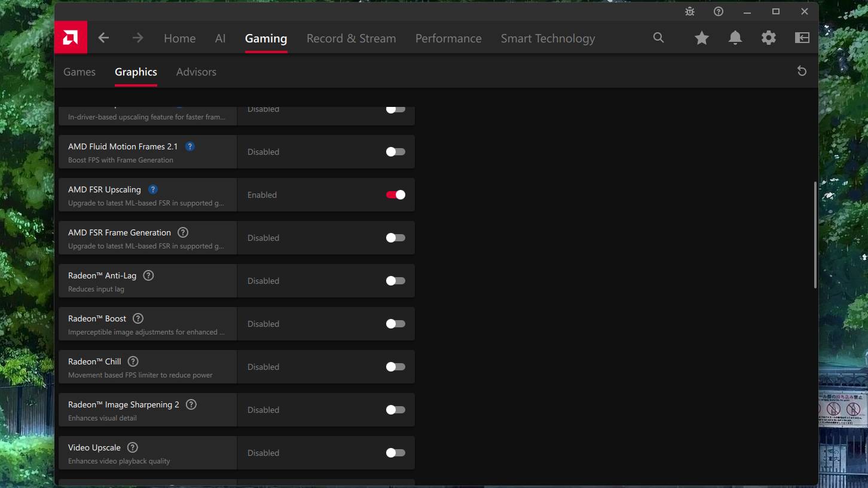Image resolution: width=868 pixels, height=488 pixels.
Task: View AMD FSR Frame Generation help tooltip
Action: click(182, 232)
